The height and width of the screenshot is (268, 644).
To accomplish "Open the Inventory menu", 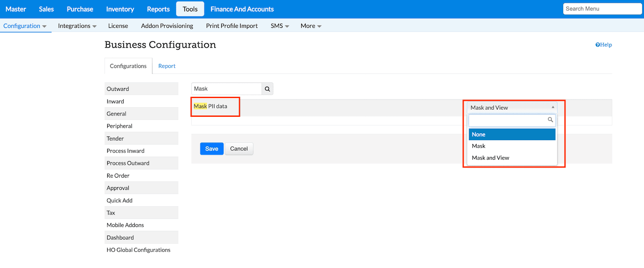I will [120, 9].
